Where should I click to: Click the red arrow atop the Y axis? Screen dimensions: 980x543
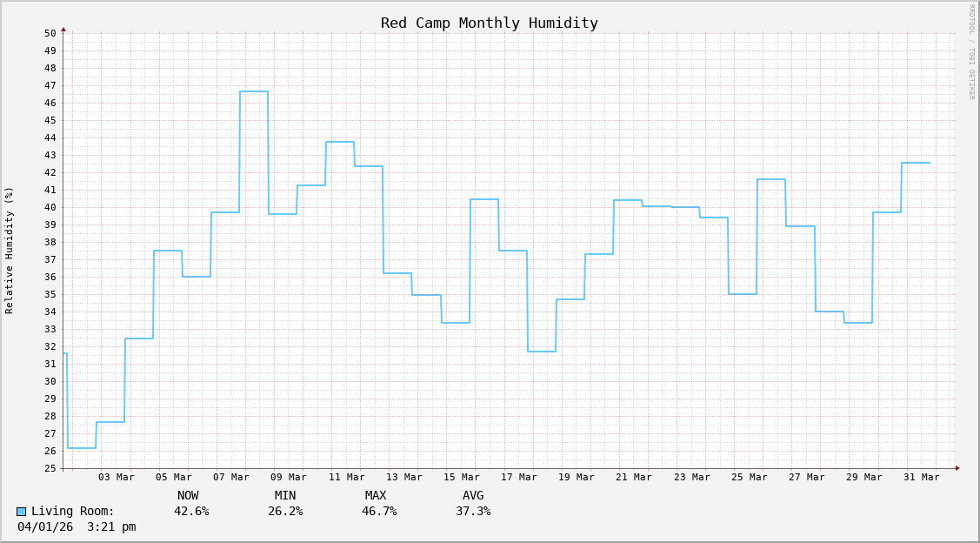pos(63,30)
